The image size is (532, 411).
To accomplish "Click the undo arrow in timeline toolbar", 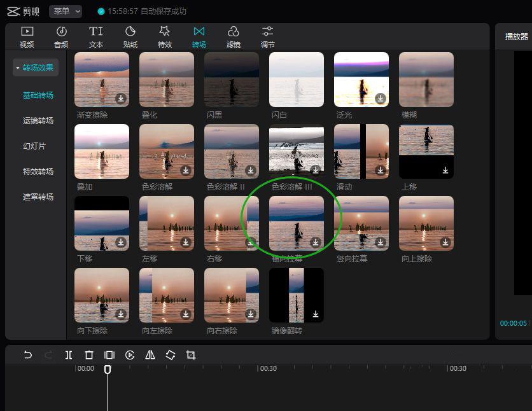I will tap(28, 355).
